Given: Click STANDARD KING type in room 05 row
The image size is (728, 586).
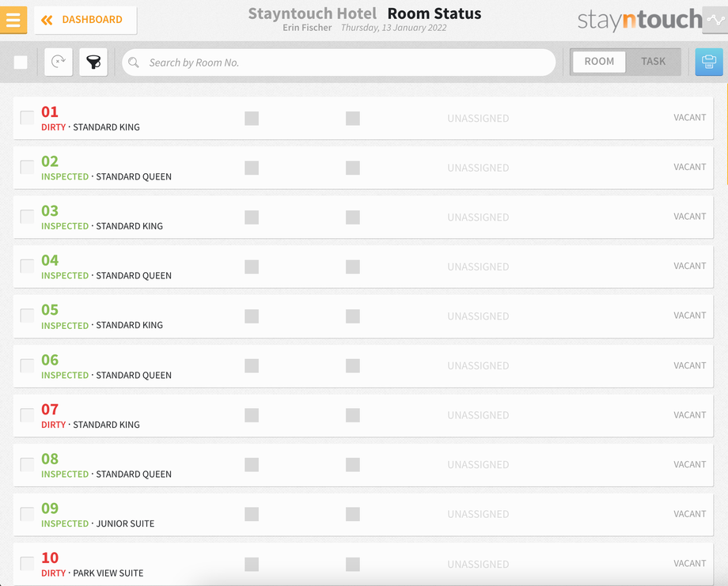Looking at the screenshot, I should (130, 325).
